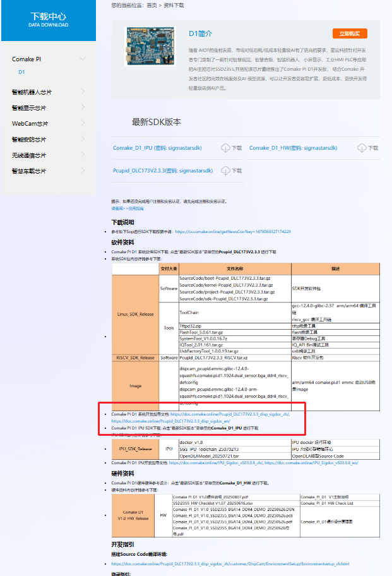Image resolution: width=392 pixels, height=576 pixels.
Task: Expand the 智能安防芯片 chevron
Action: [x=83, y=139]
